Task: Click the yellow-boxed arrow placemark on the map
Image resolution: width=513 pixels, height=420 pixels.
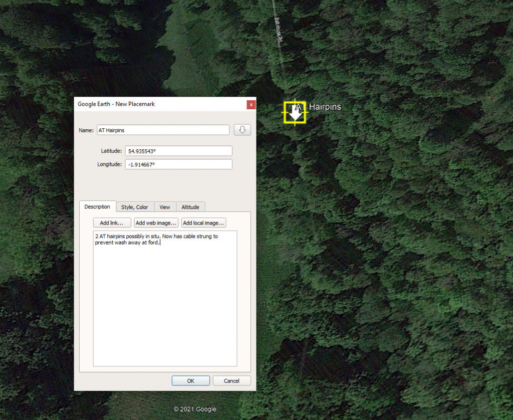Action: pos(295,112)
